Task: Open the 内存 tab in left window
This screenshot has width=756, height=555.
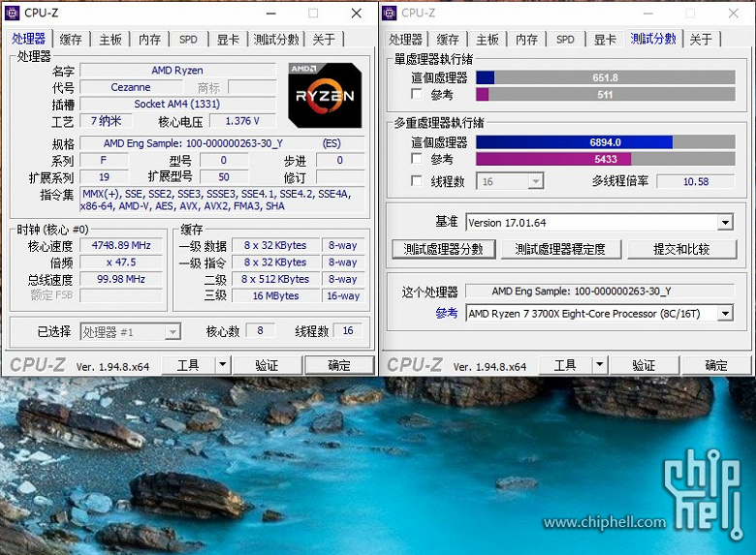Action: 150,39
